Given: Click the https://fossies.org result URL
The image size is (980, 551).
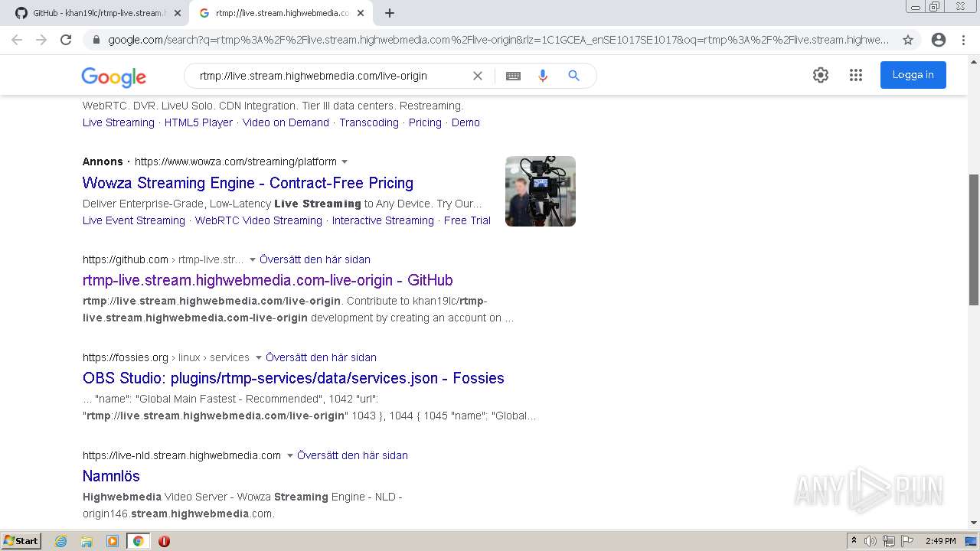Looking at the screenshot, I should [126, 357].
